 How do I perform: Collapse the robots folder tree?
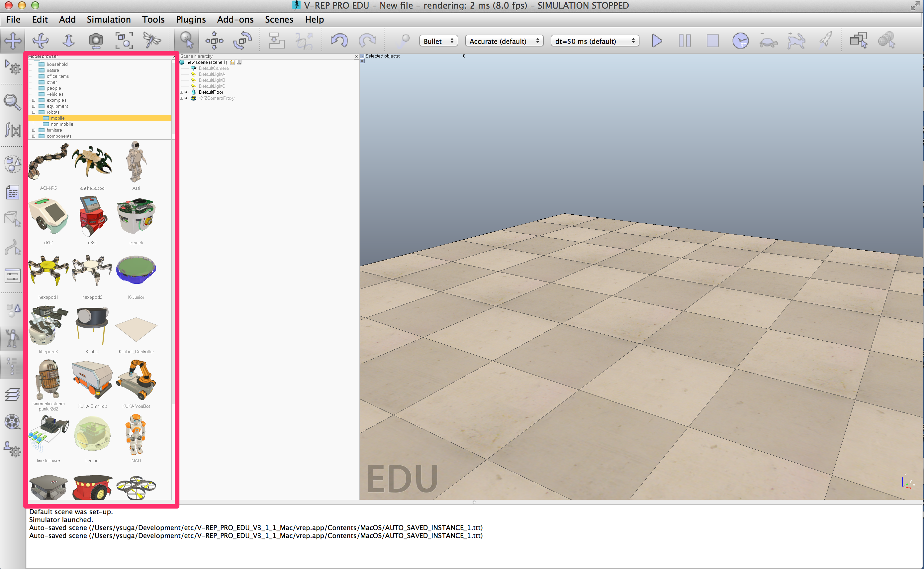(x=34, y=112)
